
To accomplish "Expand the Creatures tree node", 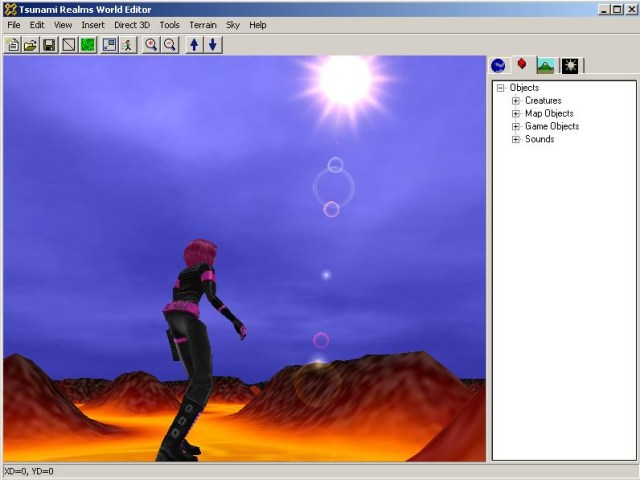I will tap(516, 100).
